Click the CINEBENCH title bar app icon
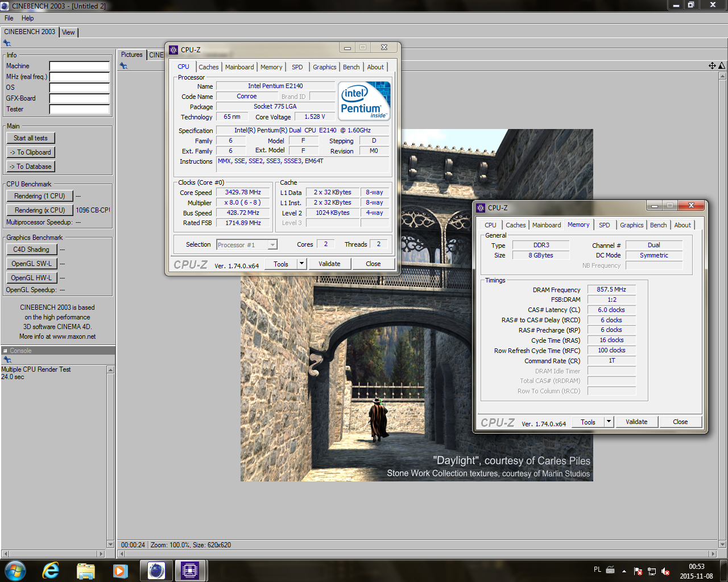728x582 pixels. pos(5,6)
